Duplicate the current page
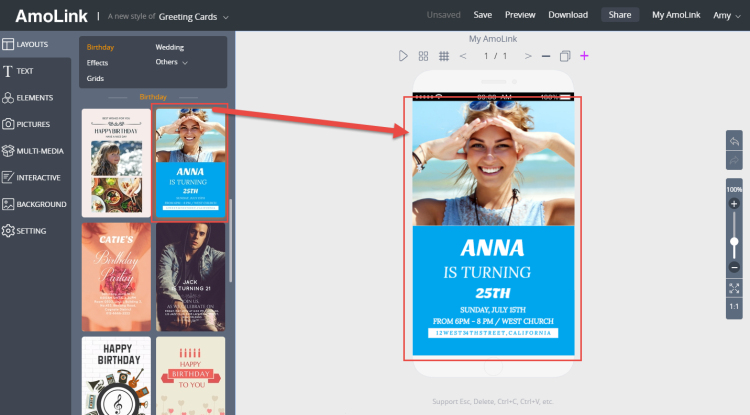Screen dimensions: 750x415 coord(565,56)
